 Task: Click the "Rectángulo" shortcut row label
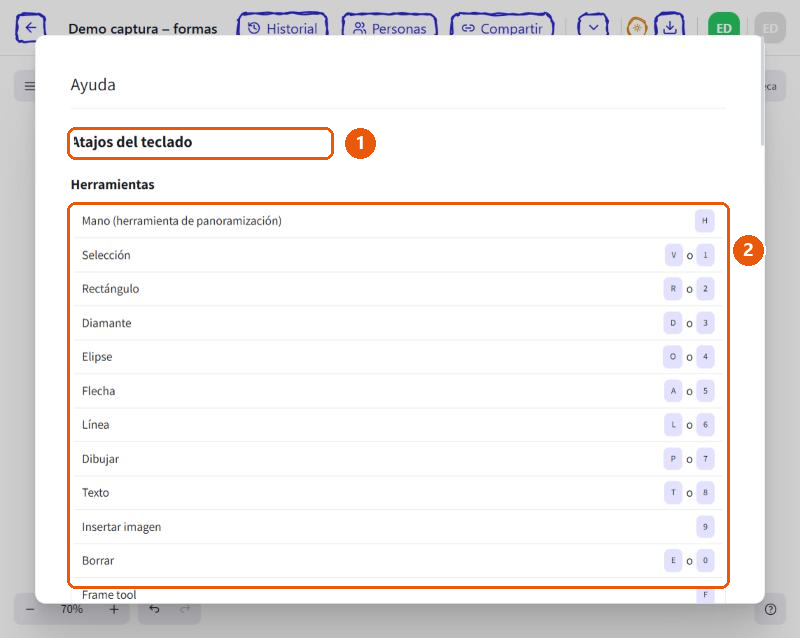[110, 289]
